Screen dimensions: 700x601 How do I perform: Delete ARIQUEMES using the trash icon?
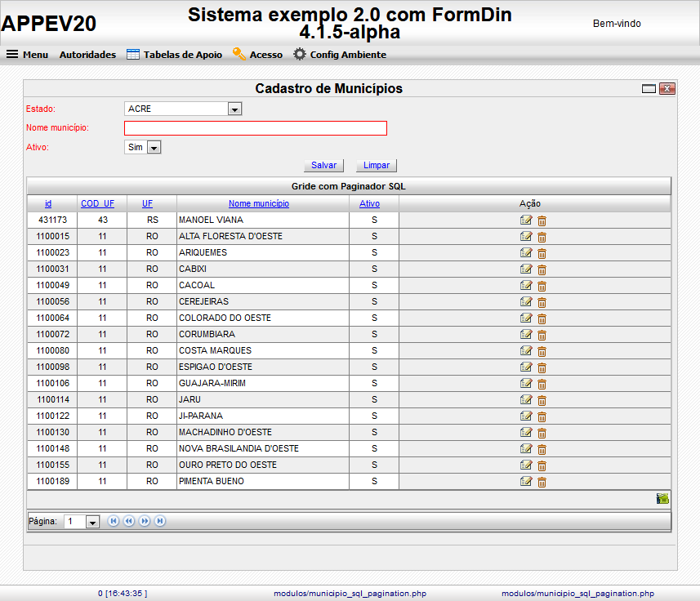542,252
